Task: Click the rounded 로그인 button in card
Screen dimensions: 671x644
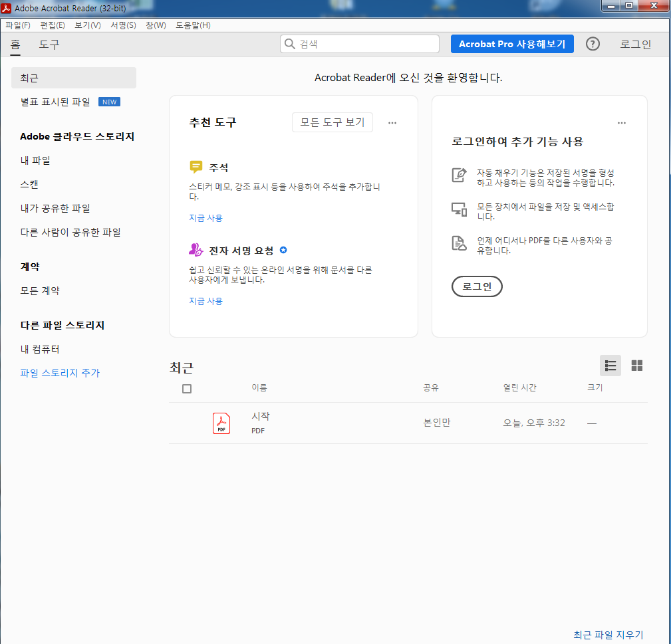Action: click(x=477, y=286)
